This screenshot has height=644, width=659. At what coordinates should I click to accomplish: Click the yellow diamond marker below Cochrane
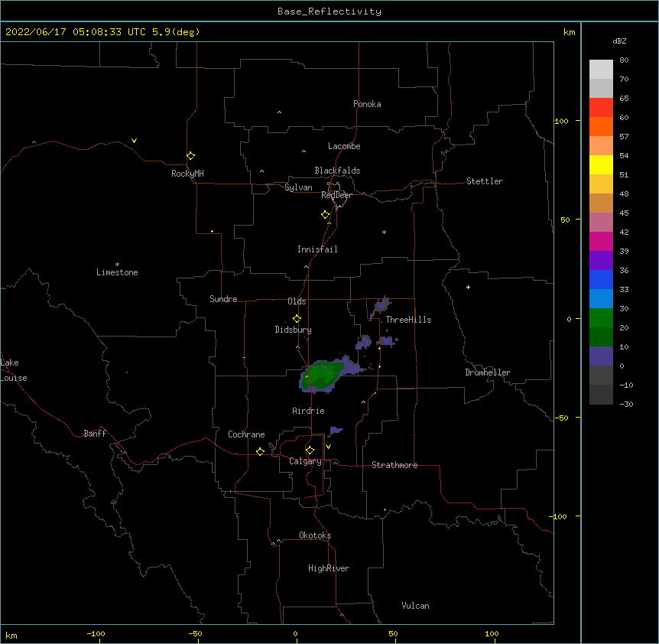[260, 451]
